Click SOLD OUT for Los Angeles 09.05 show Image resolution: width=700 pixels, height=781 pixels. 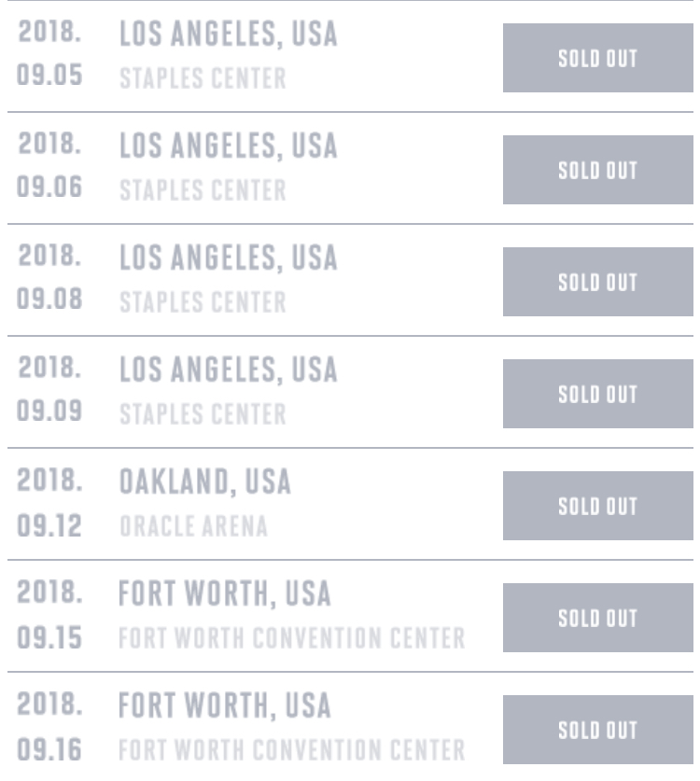pos(597,58)
